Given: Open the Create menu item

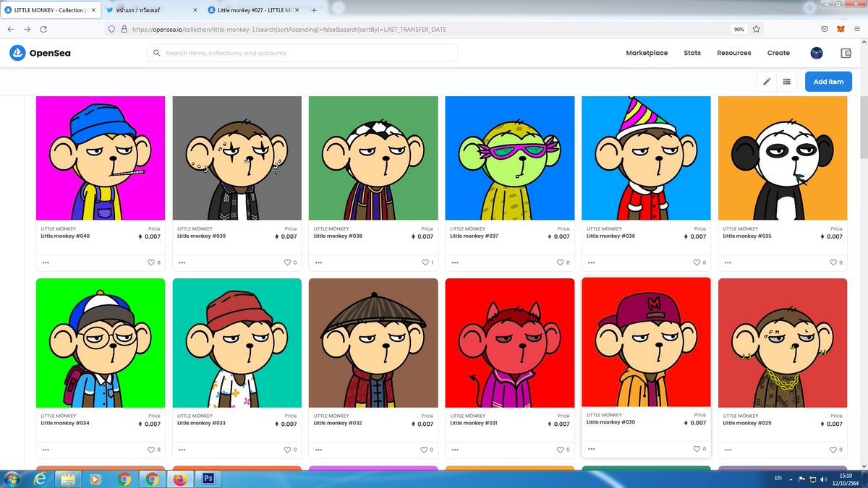Looking at the screenshot, I should [x=778, y=53].
